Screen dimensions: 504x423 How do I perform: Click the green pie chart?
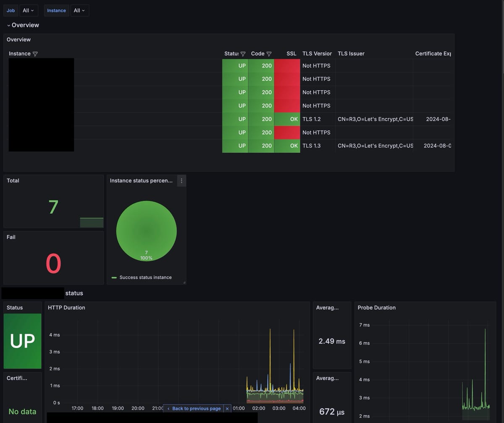[146, 231]
